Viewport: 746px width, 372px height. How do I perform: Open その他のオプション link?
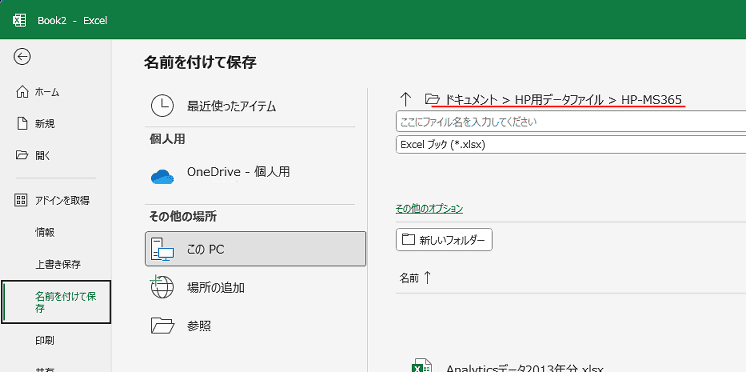point(429,208)
